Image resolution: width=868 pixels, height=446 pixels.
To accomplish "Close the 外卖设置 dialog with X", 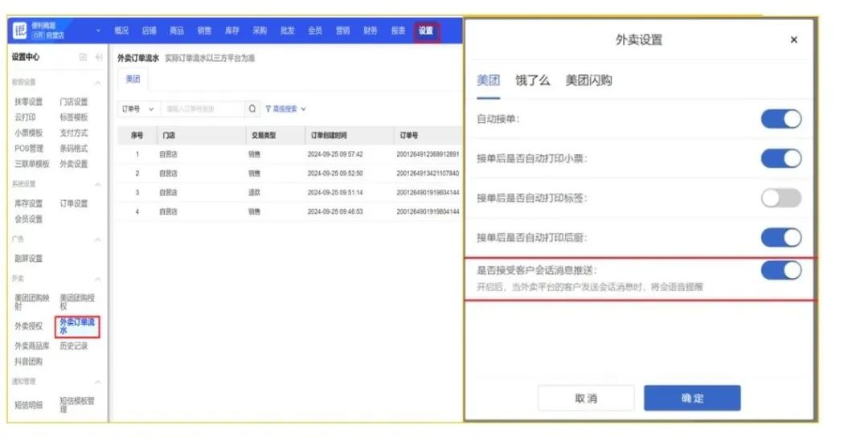I will click(x=793, y=40).
